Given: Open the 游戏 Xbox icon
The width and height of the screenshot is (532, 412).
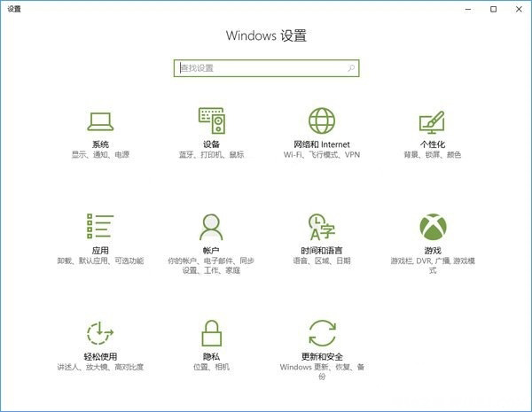Looking at the screenshot, I should (433, 227).
